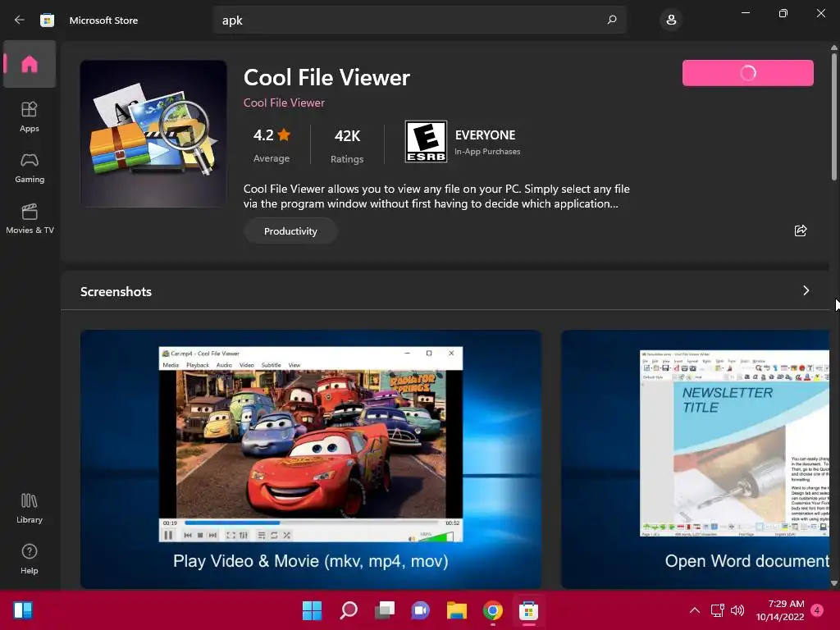This screenshot has height=630, width=840.
Task: Click the Microsoft Store logo icon
Action: [x=47, y=20]
